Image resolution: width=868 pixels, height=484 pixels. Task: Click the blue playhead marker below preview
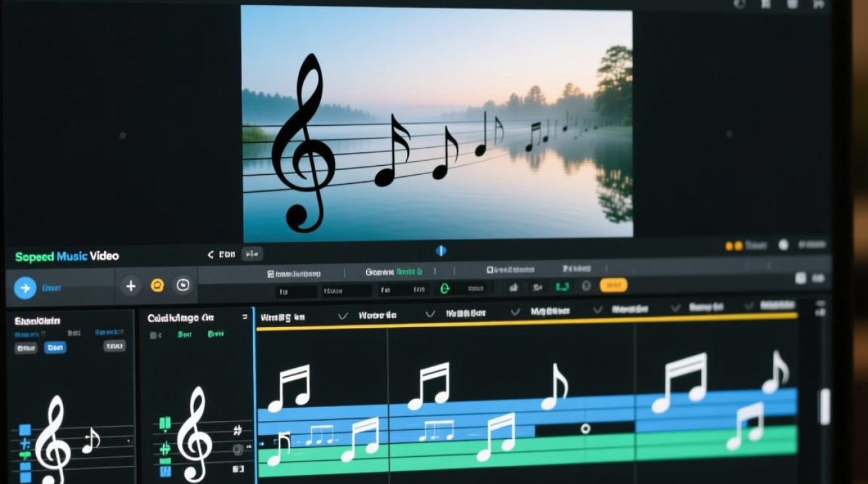(441, 250)
